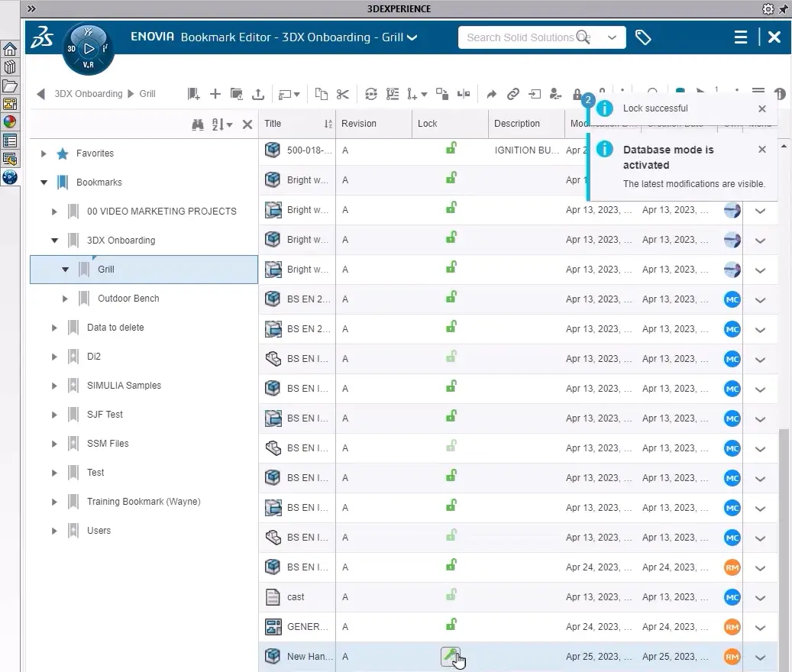The image size is (792, 672).
Task: Toggle lock on the 500-018 row
Action: 451,148
